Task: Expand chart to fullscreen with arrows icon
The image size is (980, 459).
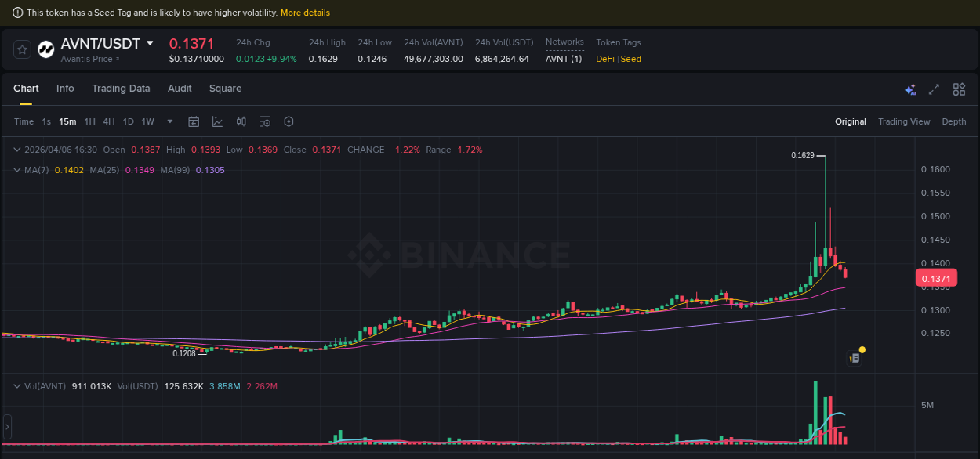Action: (x=934, y=89)
